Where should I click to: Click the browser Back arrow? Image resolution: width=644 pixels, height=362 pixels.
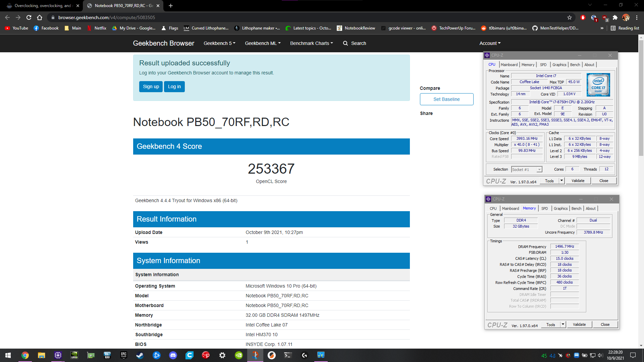click(x=7, y=17)
